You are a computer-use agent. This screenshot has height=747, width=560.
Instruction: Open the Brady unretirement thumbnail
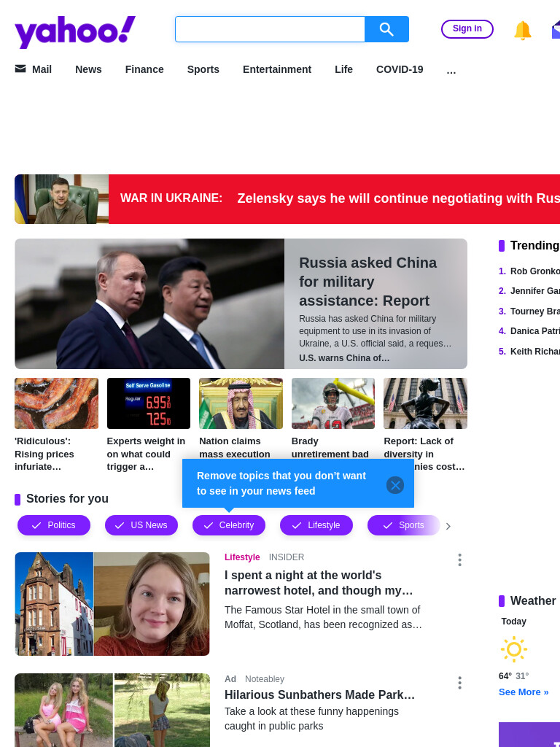pos(333,403)
